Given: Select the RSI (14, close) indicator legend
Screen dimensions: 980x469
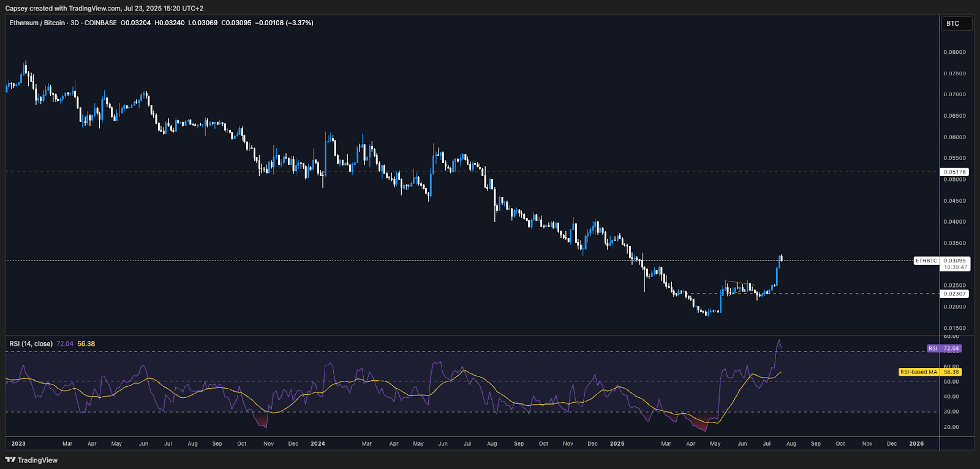Looking at the screenshot, I should [31, 344].
